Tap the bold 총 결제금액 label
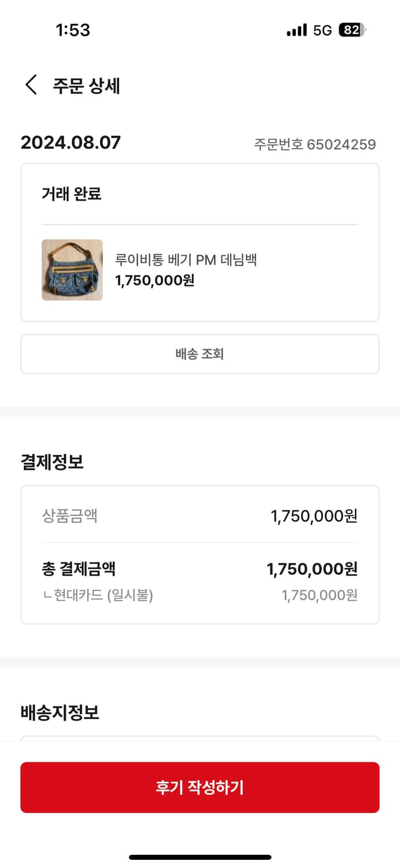 [79, 569]
